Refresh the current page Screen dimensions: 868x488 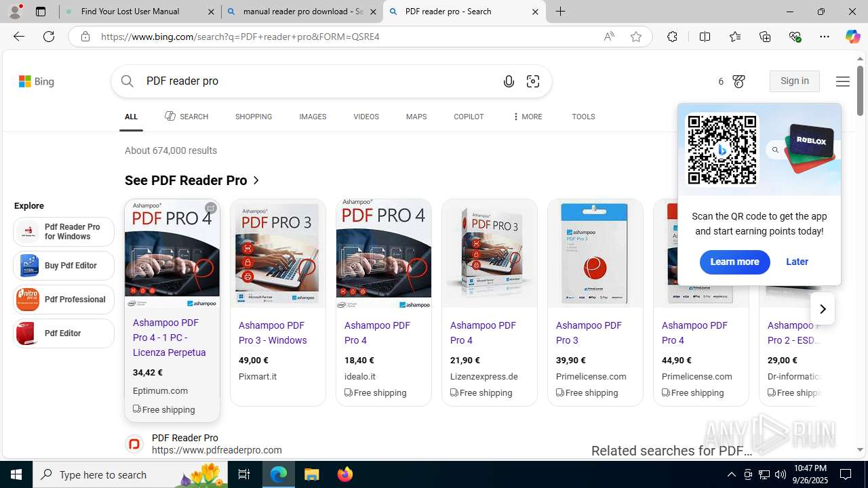point(49,37)
